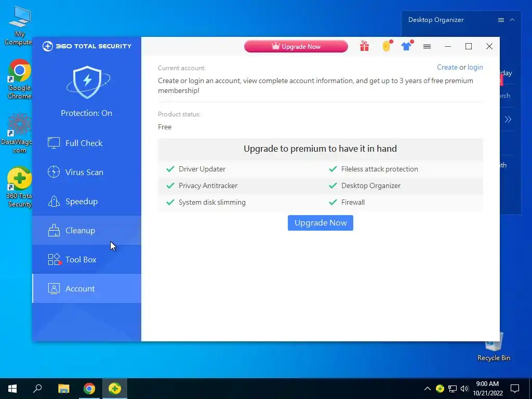Viewport: 532px width, 399px height.
Task: Click the Full Check monitor icon
Action: pos(54,143)
